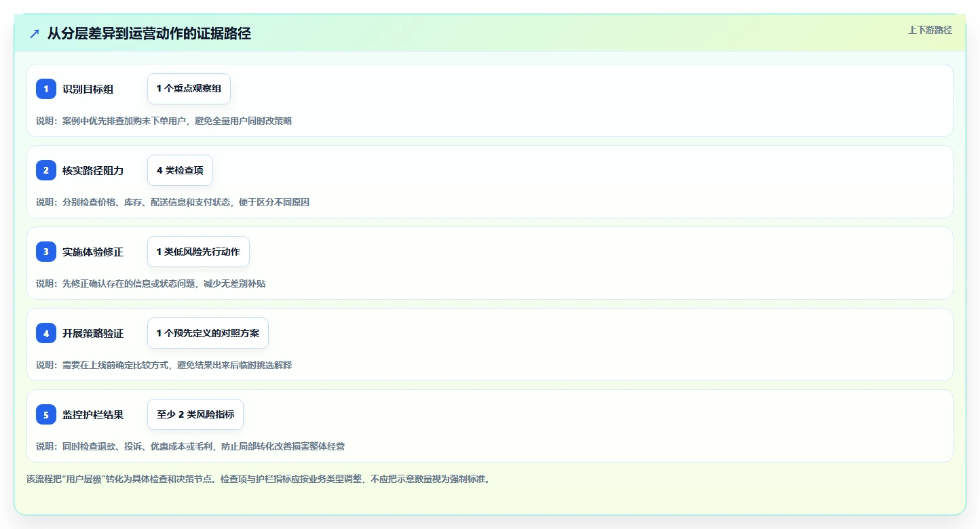Click the step 5 number badge

[x=46, y=414]
